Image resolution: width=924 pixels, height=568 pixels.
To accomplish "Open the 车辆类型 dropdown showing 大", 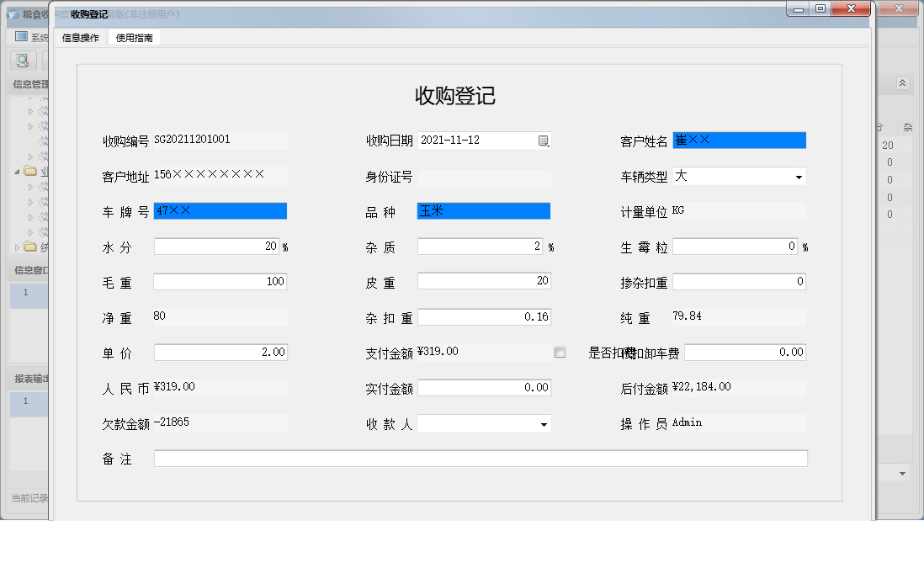I will pyautogui.click(x=800, y=177).
